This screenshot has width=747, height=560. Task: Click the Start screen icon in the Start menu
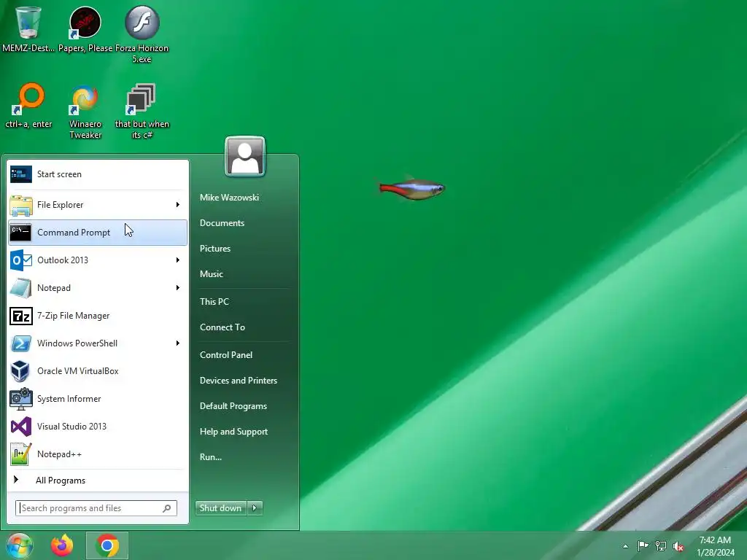click(21, 174)
